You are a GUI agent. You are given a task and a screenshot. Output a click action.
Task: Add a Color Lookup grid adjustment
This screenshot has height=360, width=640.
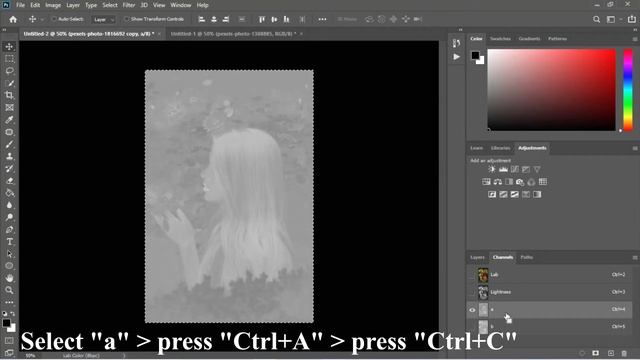coord(542,182)
